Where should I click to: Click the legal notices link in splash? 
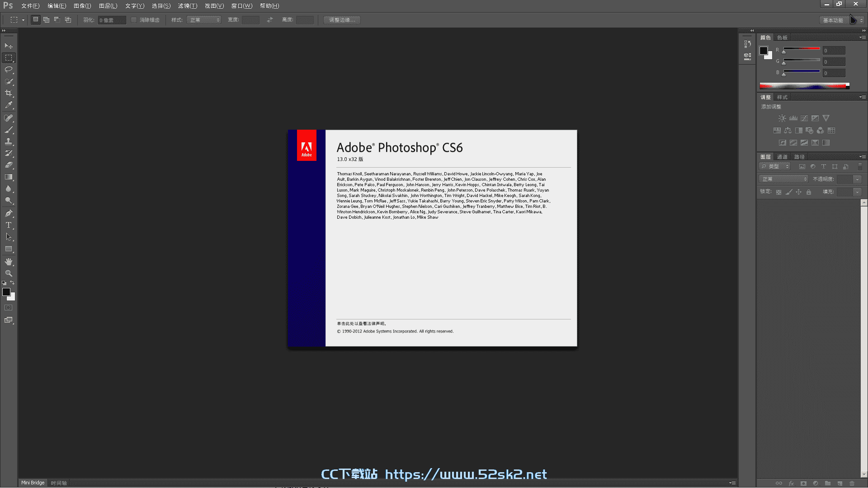tap(362, 324)
